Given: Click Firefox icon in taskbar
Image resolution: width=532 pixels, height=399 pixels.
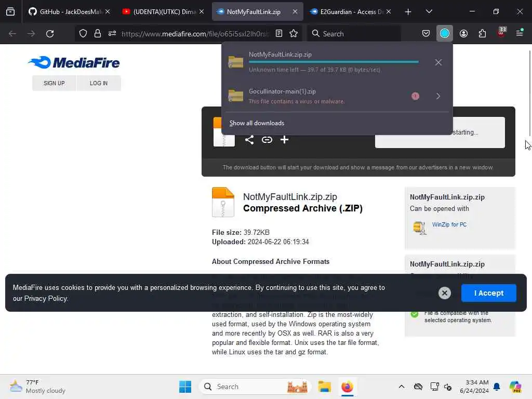Looking at the screenshot, I should click(x=347, y=387).
